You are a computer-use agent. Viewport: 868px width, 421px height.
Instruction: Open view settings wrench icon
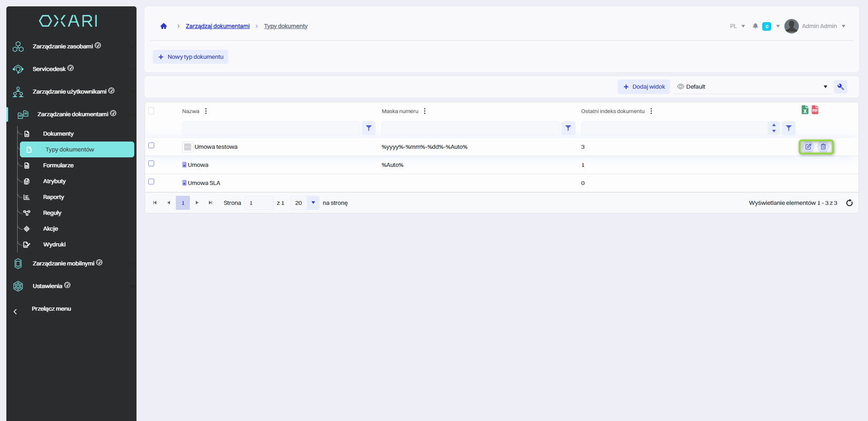(840, 87)
